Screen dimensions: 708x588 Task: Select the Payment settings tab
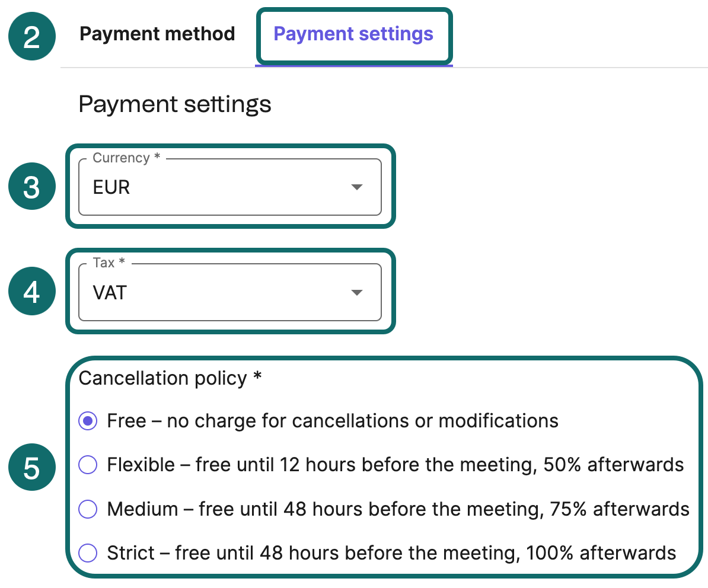point(353,34)
